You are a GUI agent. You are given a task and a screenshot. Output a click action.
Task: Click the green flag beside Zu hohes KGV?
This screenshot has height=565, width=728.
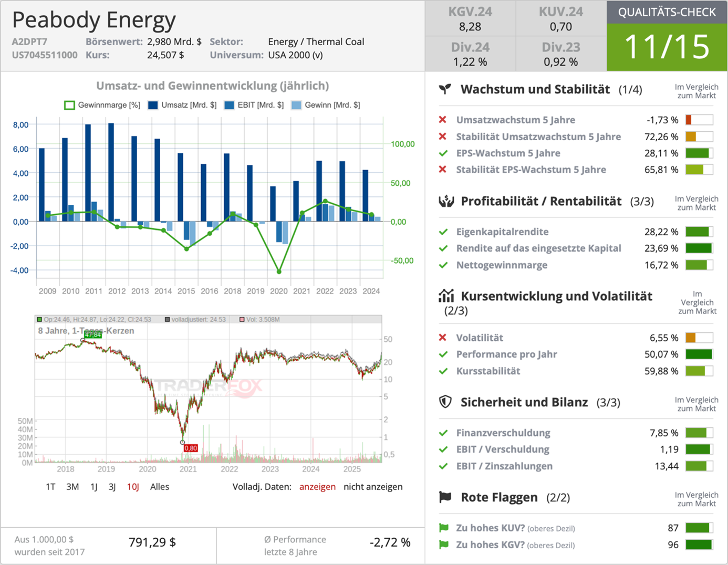tap(444, 545)
